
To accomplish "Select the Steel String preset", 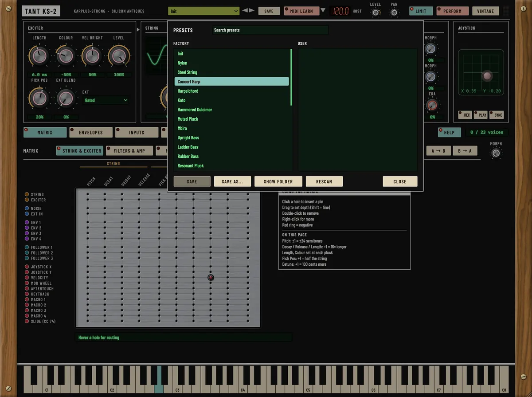I will point(232,72).
